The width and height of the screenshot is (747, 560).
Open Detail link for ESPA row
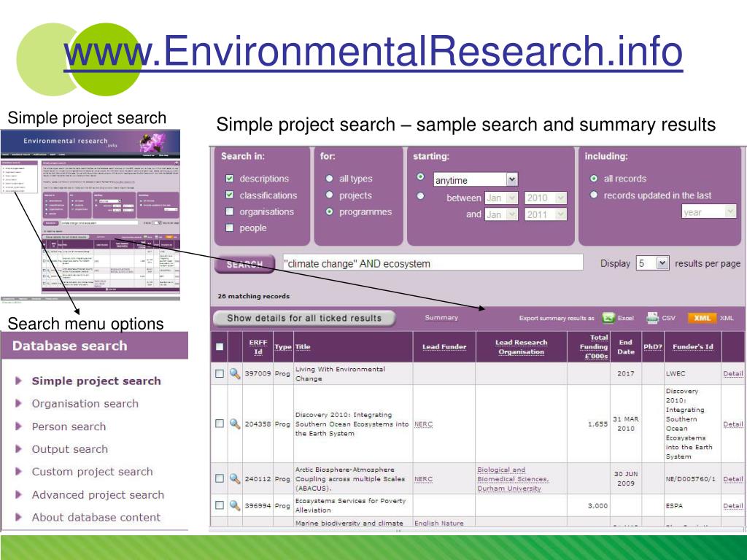pyautogui.click(x=732, y=506)
